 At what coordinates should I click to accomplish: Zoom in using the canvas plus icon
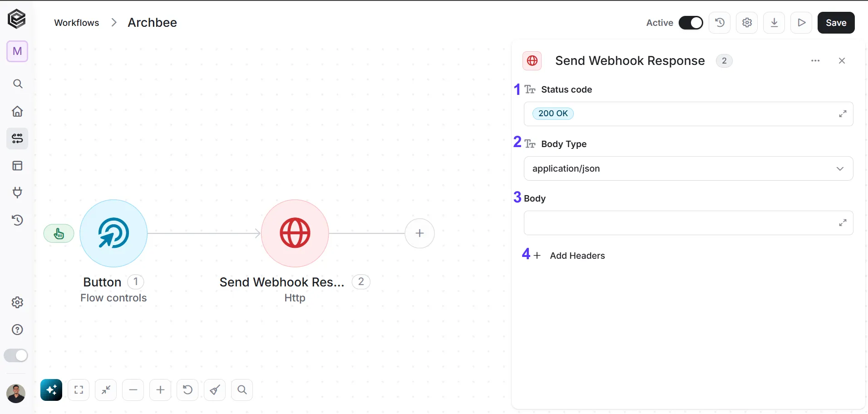pyautogui.click(x=160, y=390)
